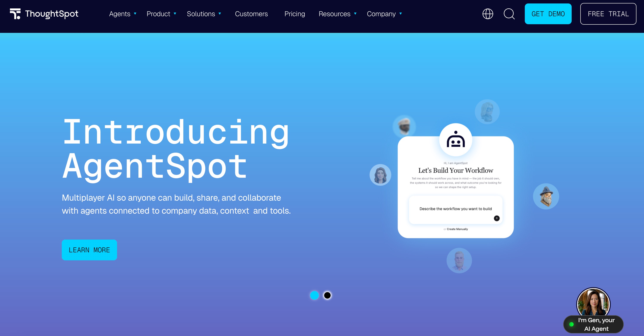Click the woman with glasses avatar bubble
Screen dimensions: 644x336
tap(487, 112)
